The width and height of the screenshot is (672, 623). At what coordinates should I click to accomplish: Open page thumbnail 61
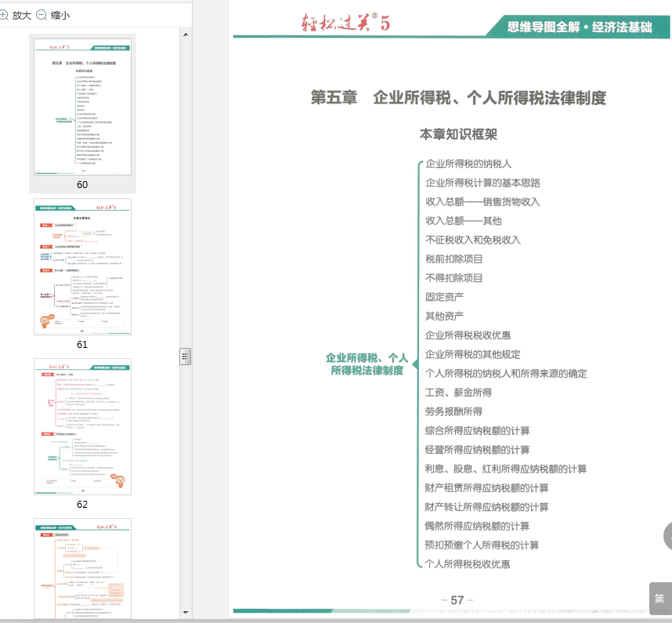(x=82, y=266)
